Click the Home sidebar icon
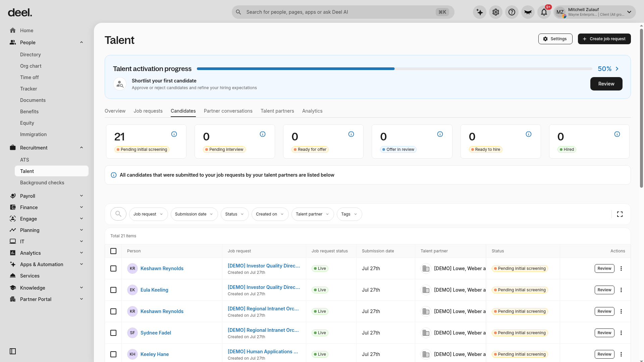 point(13,31)
